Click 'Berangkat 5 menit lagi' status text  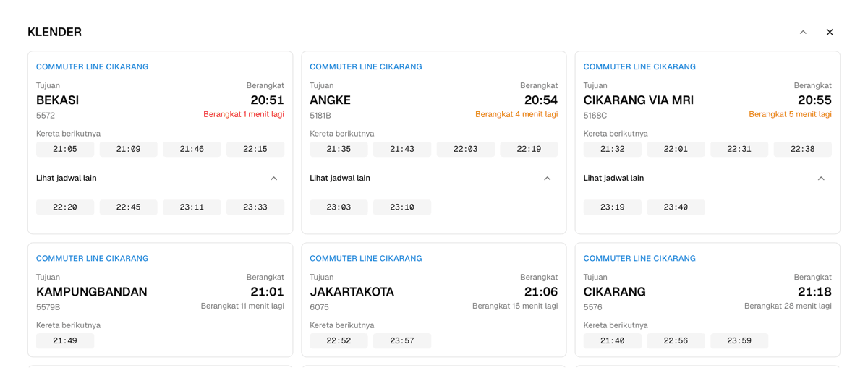pos(790,114)
